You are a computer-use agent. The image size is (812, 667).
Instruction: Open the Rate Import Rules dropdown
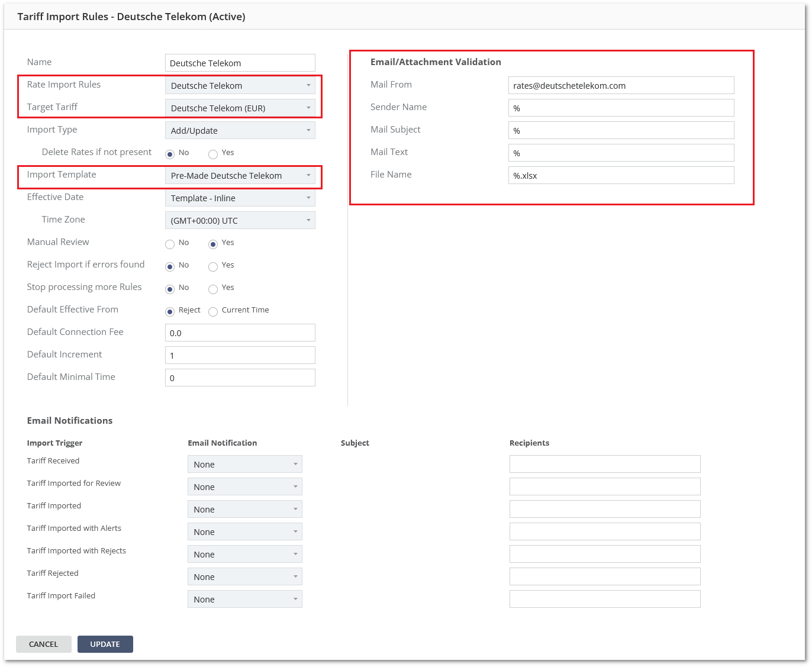tap(240, 86)
